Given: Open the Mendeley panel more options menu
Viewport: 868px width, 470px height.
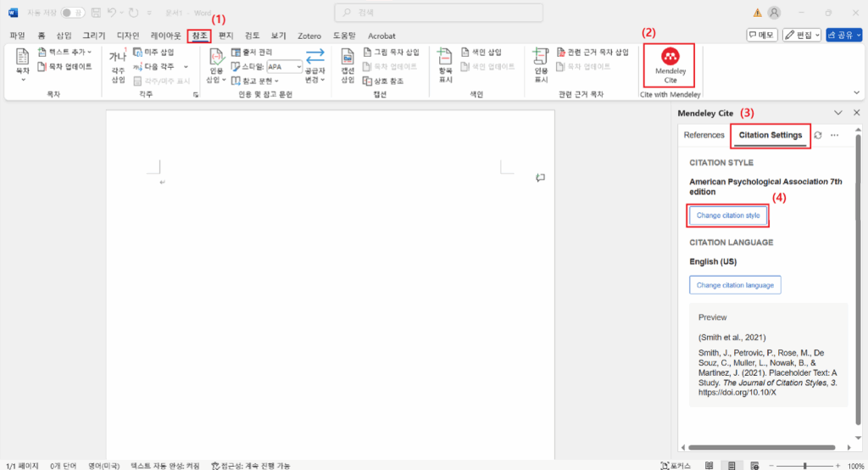Looking at the screenshot, I should (834, 135).
